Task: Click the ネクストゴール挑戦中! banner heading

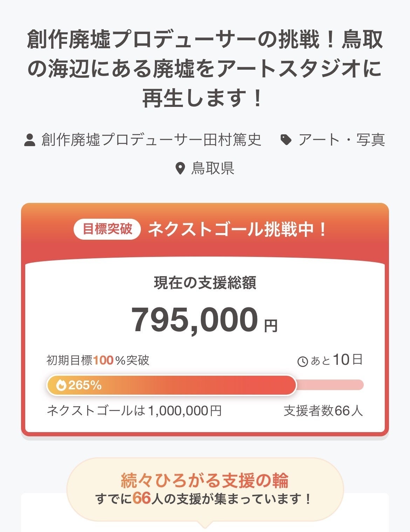Action: 237,230
